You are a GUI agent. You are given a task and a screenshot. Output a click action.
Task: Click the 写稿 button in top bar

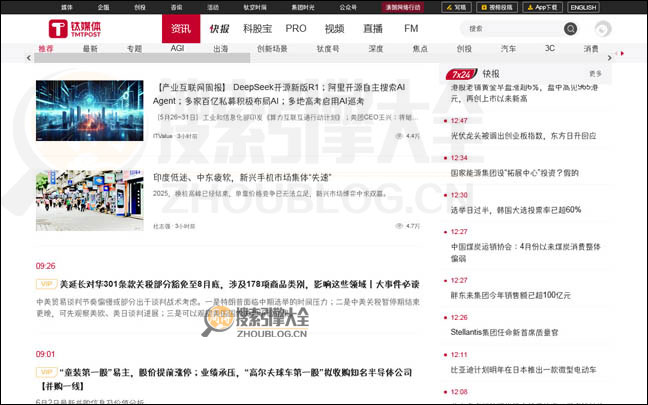[x=457, y=7]
